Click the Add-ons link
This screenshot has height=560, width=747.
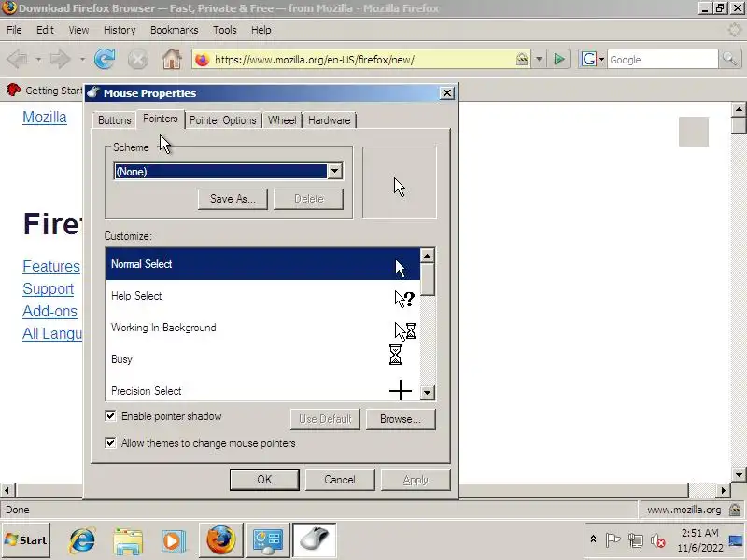(49, 311)
